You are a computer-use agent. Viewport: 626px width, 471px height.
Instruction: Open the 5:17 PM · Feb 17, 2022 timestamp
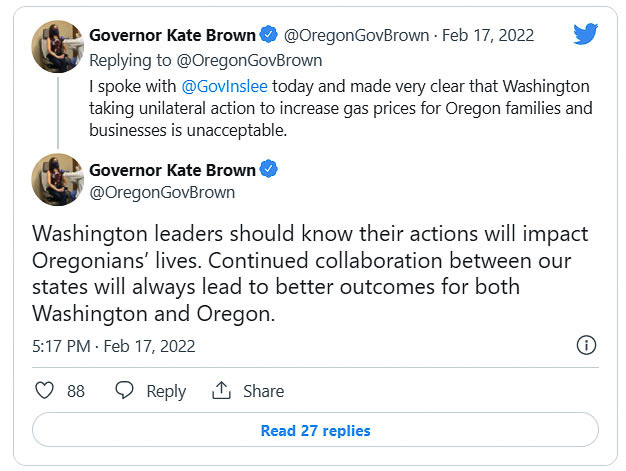114,346
